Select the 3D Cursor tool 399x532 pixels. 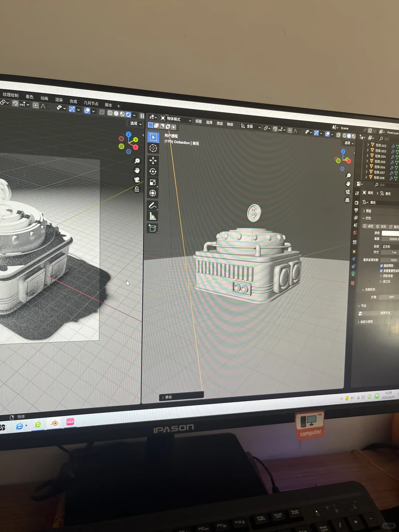coord(153,149)
